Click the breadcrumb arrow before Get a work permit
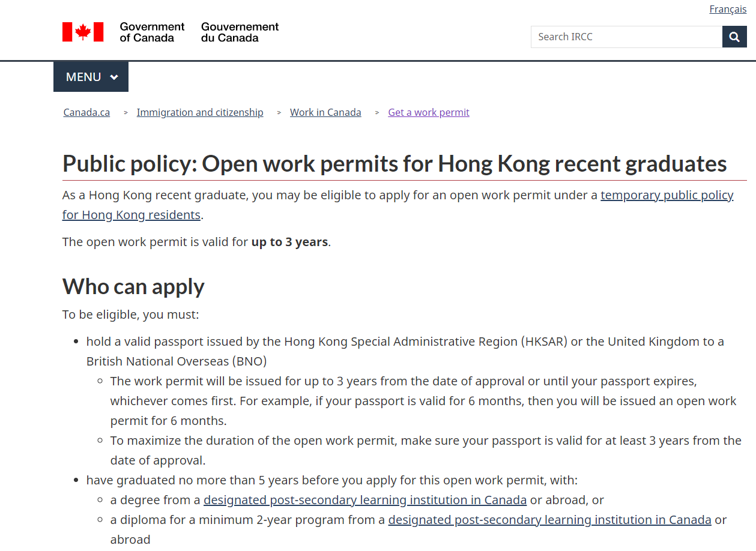Screen dimensions: 756x551 click(377, 112)
